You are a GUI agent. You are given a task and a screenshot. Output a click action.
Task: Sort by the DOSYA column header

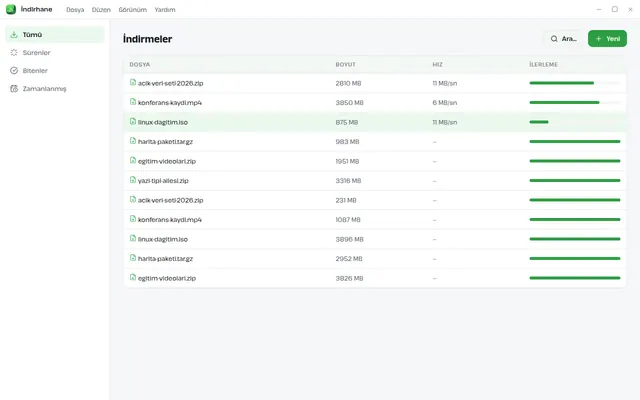[x=140, y=64]
